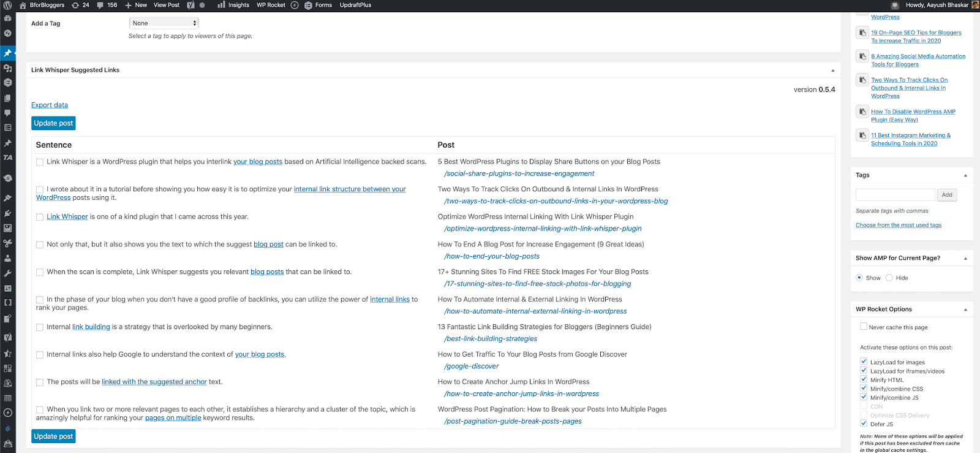This screenshot has height=453, width=980.
Task: Open the Plugins plug icon in the sidebar
Action: tap(8, 213)
